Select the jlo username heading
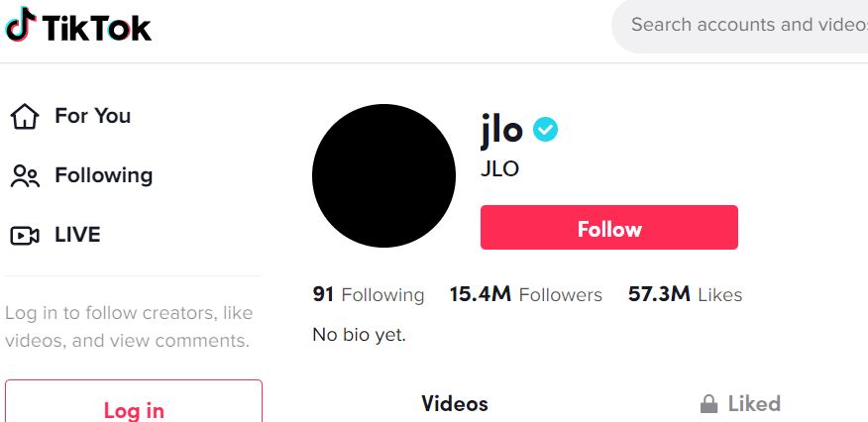 tap(501, 131)
